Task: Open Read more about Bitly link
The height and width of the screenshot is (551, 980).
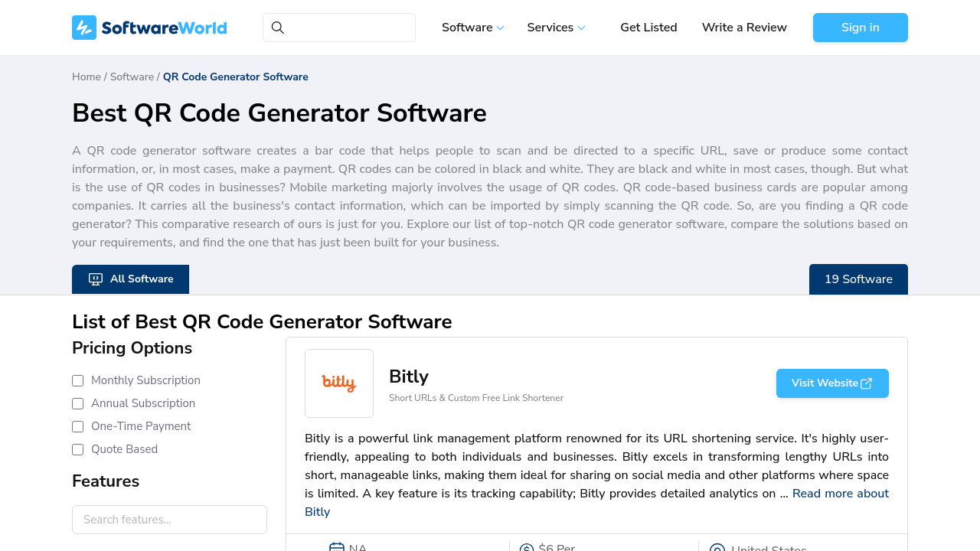Action: [841, 494]
